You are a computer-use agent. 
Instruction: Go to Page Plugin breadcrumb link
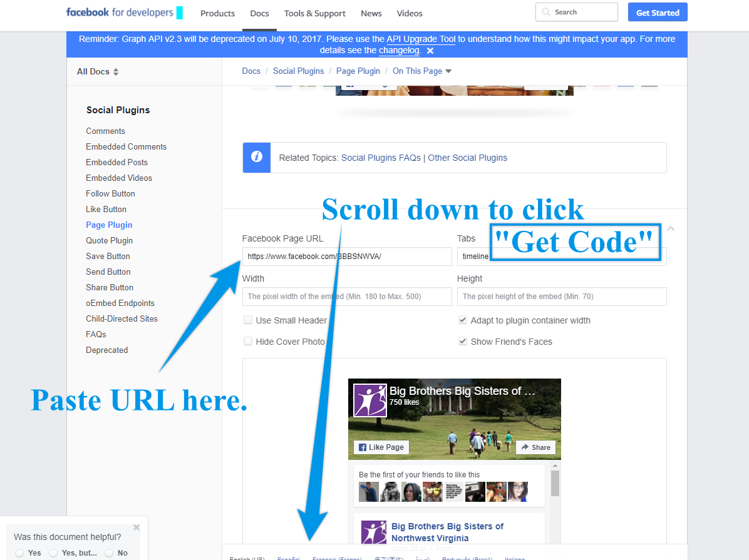(x=358, y=71)
